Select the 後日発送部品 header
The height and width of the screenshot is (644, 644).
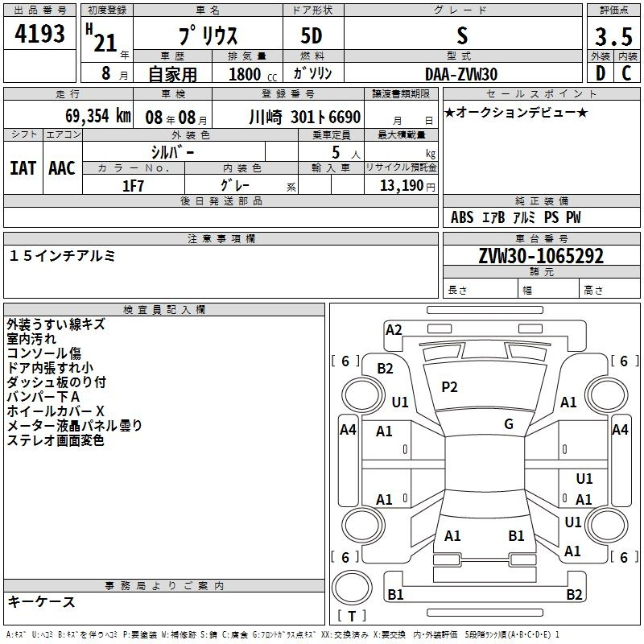(221, 200)
